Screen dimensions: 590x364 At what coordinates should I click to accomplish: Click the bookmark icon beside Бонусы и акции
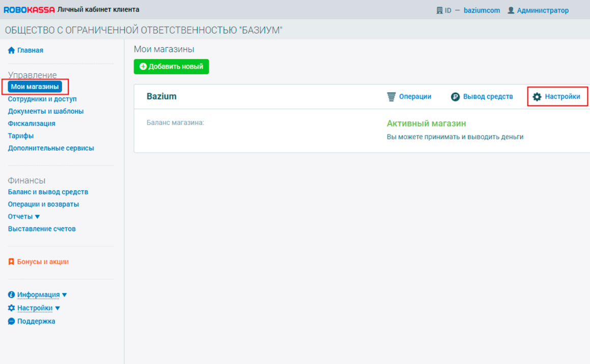click(11, 262)
